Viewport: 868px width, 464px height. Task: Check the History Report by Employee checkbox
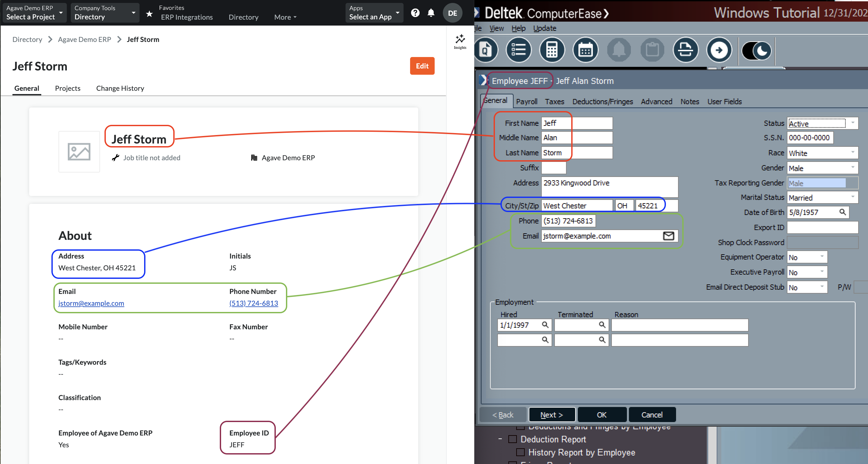coord(520,452)
